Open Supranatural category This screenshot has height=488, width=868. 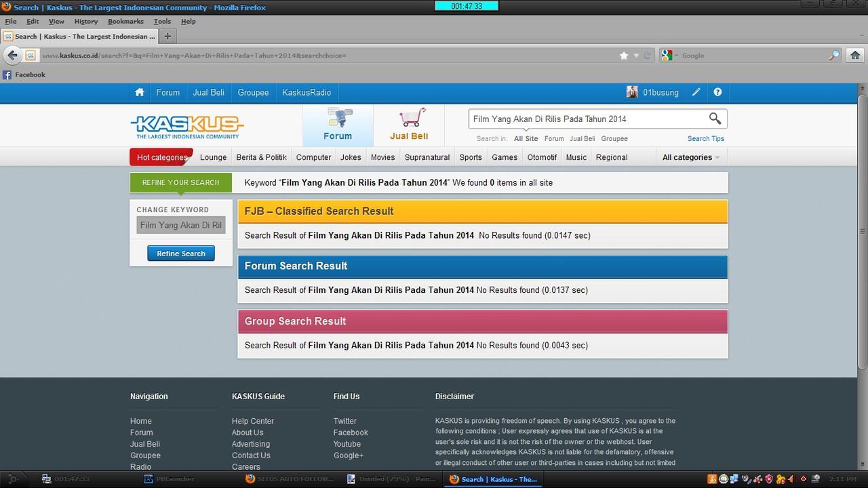pos(427,157)
